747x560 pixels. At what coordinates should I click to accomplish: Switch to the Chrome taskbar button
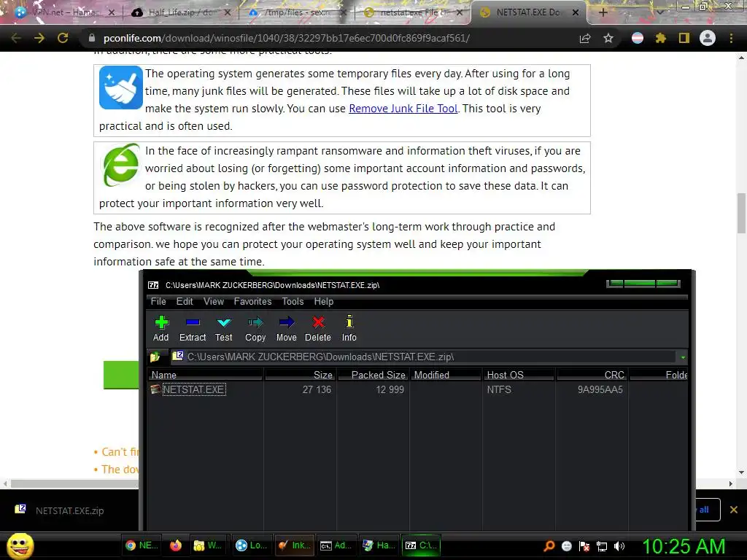tap(142, 545)
